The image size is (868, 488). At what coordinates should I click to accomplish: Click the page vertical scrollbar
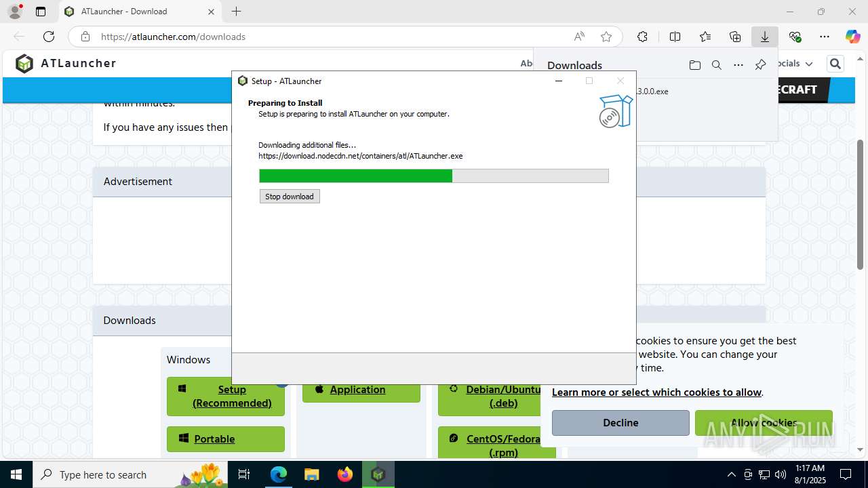coord(861,203)
